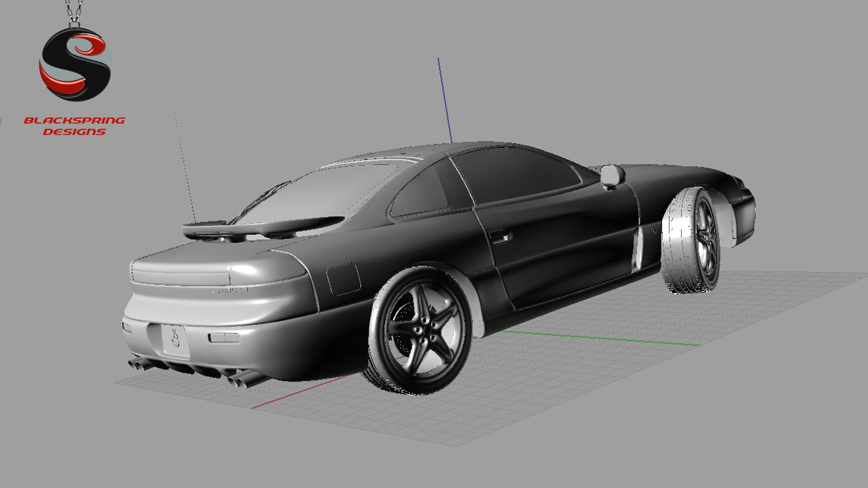
Task: Click the rear bumper reflector light
Action: [224, 338]
